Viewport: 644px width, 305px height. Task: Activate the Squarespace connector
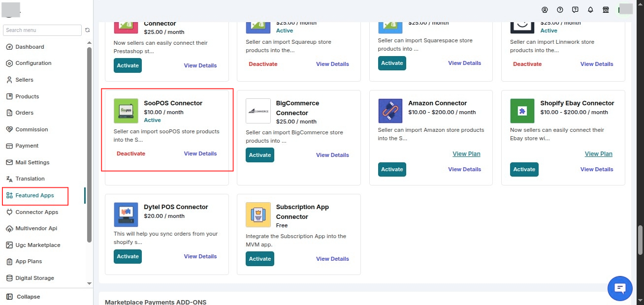click(x=392, y=63)
